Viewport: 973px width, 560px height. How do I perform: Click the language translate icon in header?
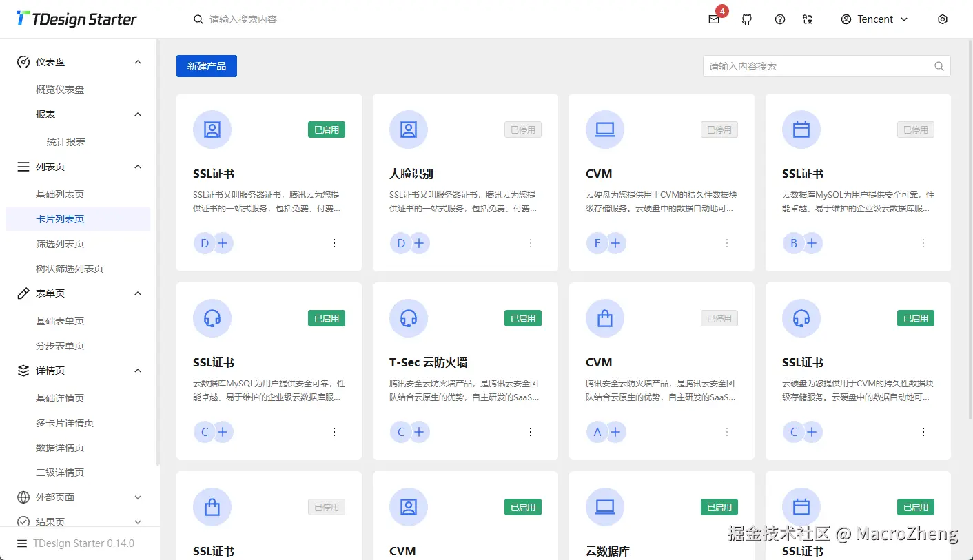pos(808,19)
